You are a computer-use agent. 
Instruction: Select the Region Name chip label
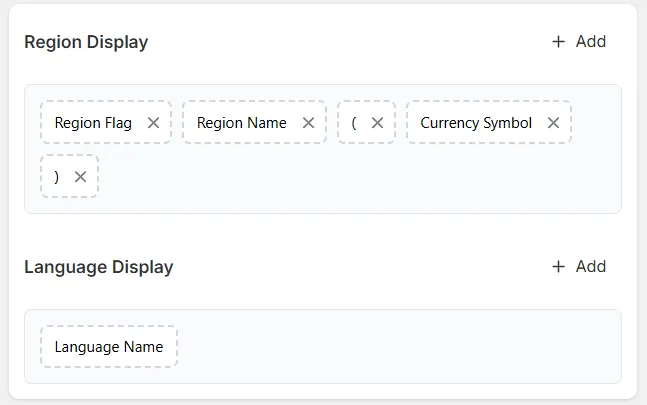point(241,122)
